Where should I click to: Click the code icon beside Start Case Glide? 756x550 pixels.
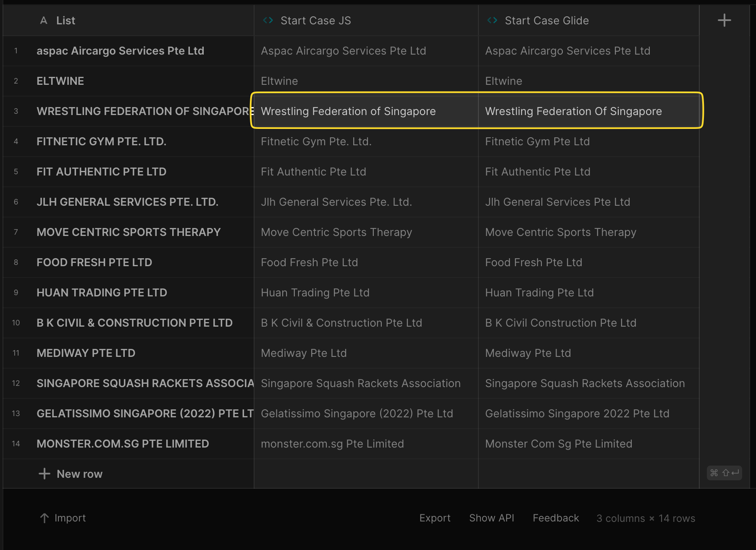click(x=492, y=20)
